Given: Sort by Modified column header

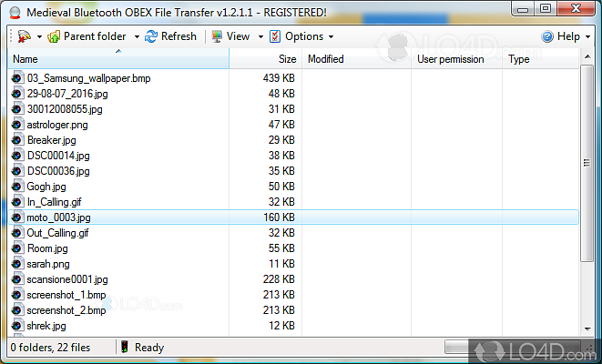Looking at the screenshot, I should point(357,58).
